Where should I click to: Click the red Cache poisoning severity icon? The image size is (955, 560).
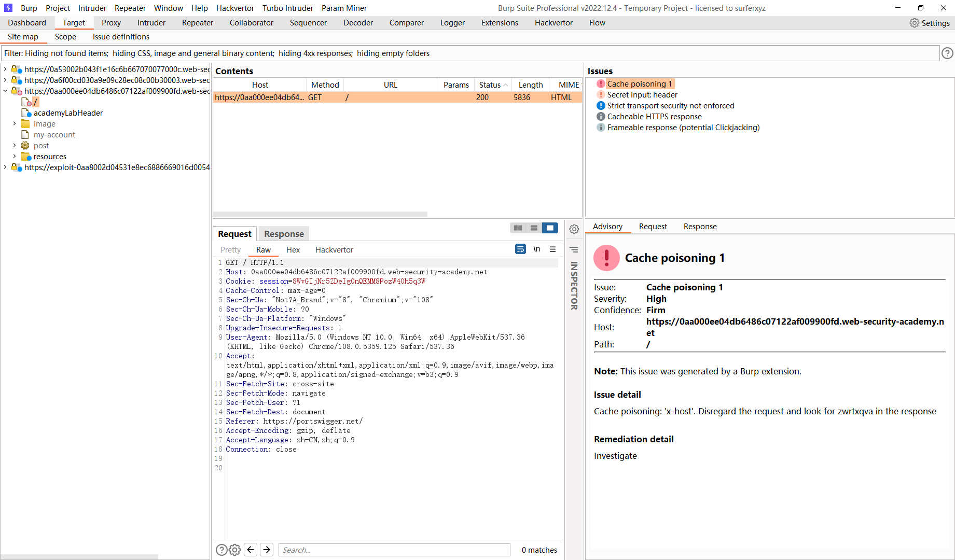click(601, 83)
